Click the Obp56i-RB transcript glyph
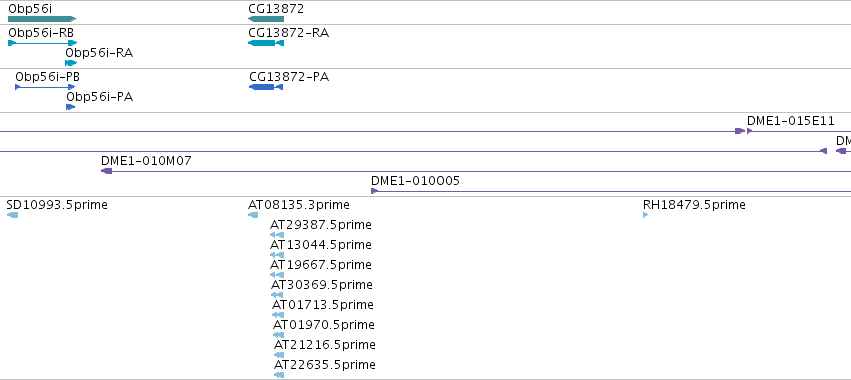Screen dimensions: 851x380 click(x=43, y=43)
